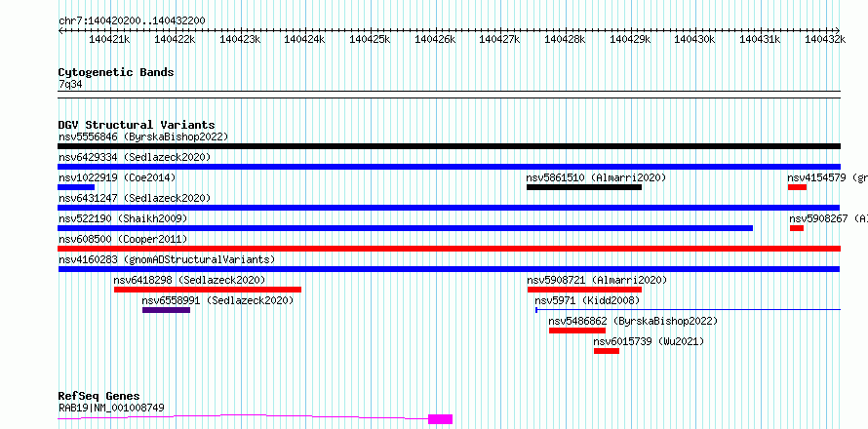The width and height of the screenshot is (868, 429).
Task: Click the ruler's right arrowhead
Action: point(838,30)
